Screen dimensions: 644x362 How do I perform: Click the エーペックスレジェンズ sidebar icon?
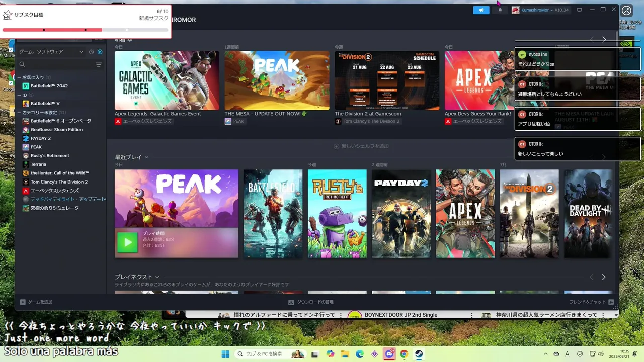(x=26, y=191)
